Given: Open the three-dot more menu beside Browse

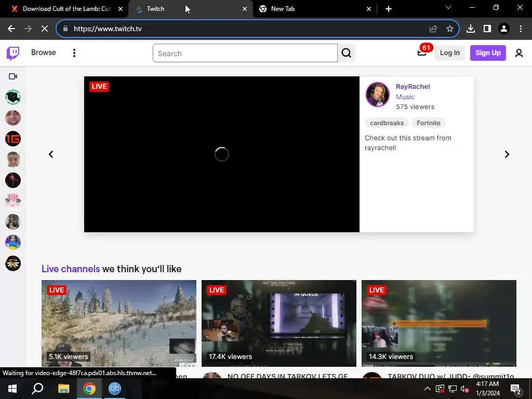Looking at the screenshot, I should coord(74,53).
